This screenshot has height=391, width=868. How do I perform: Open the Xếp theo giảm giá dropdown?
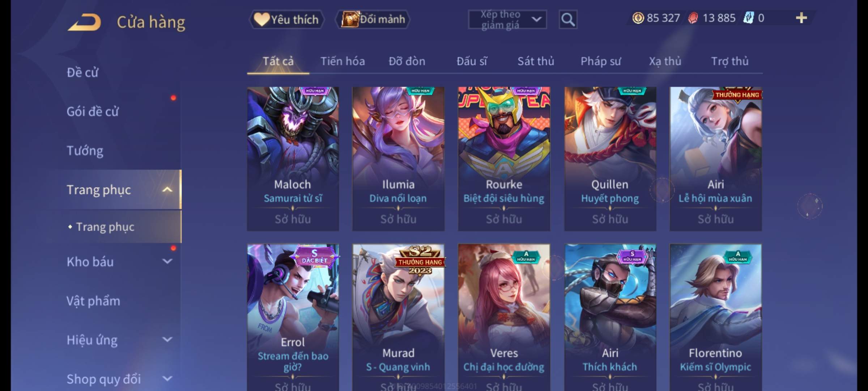(x=507, y=19)
